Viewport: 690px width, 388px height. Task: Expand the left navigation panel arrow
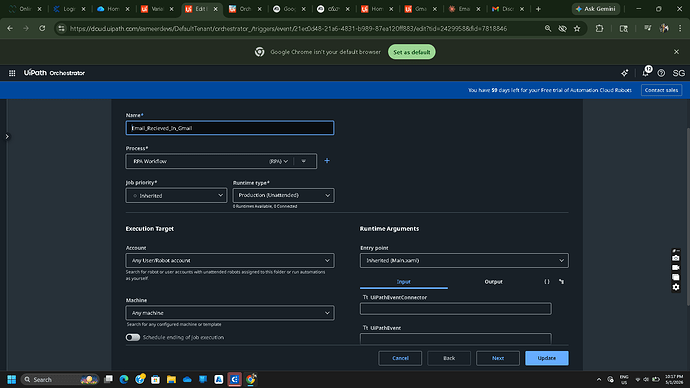(7, 136)
